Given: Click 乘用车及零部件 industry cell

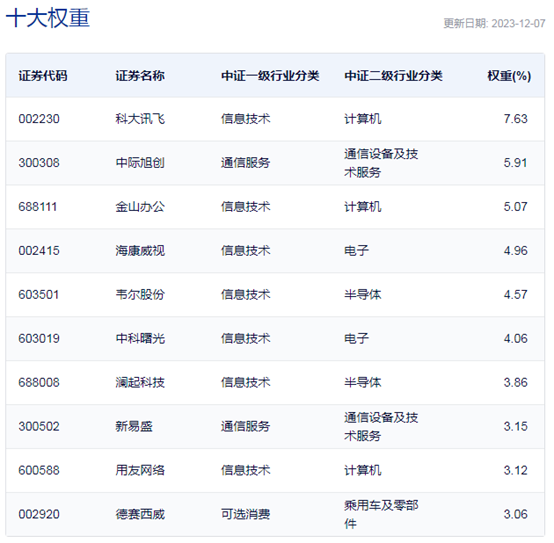Looking at the screenshot, I should point(381,514).
